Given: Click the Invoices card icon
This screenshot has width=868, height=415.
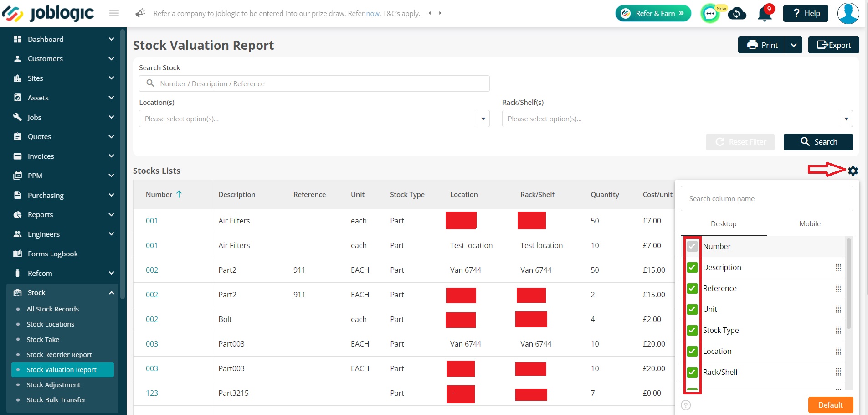Looking at the screenshot, I should [18, 156].
